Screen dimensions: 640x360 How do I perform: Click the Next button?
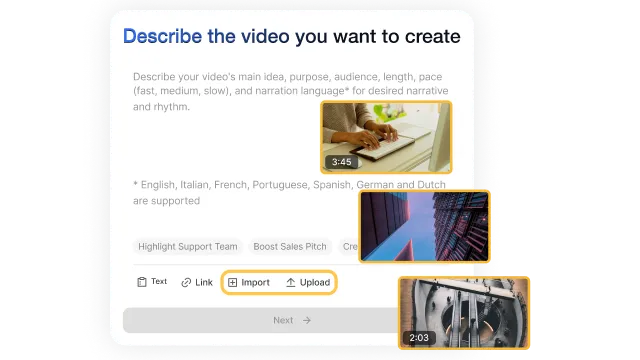[x=261, y=320]
